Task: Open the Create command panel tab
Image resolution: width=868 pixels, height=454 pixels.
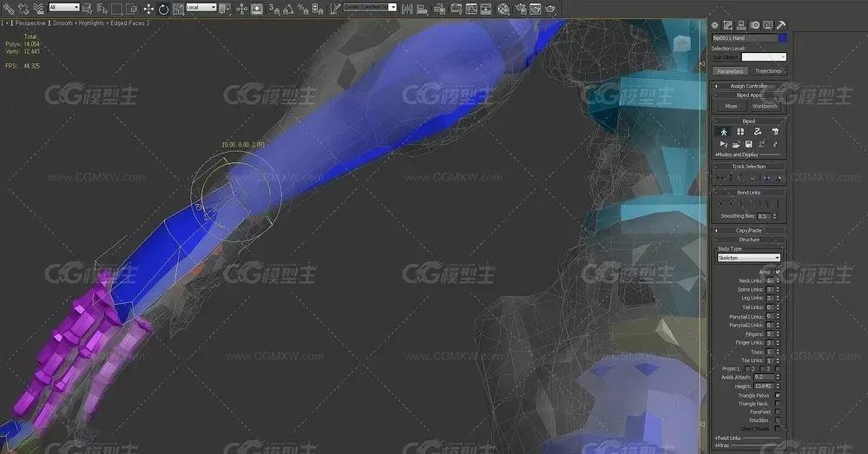Action: click(x=714, y=25)
